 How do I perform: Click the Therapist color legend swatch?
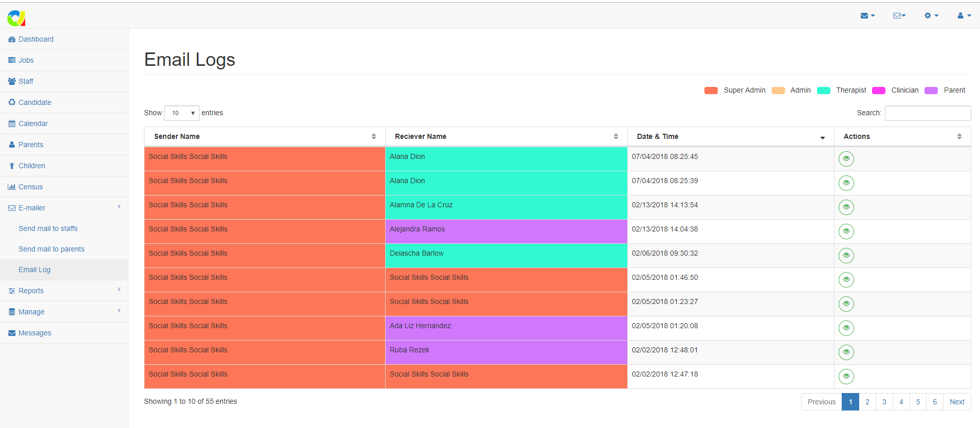[x=824, y=91]
